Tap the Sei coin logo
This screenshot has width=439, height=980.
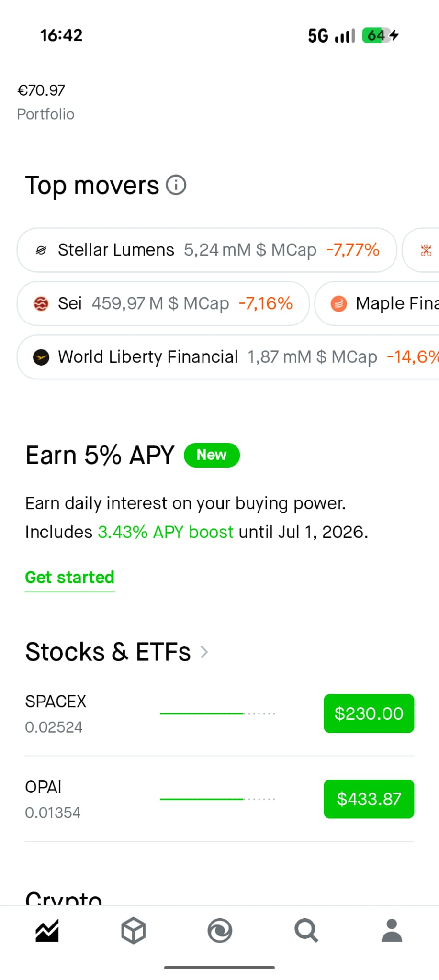click(x=41, y=303)
